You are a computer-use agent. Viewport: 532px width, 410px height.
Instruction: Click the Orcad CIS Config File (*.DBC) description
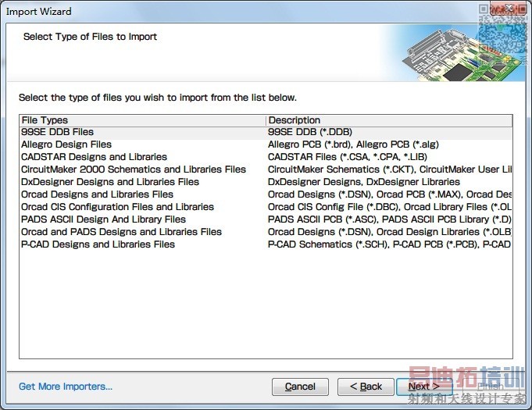pyautogui.click(x=390, y=207)
